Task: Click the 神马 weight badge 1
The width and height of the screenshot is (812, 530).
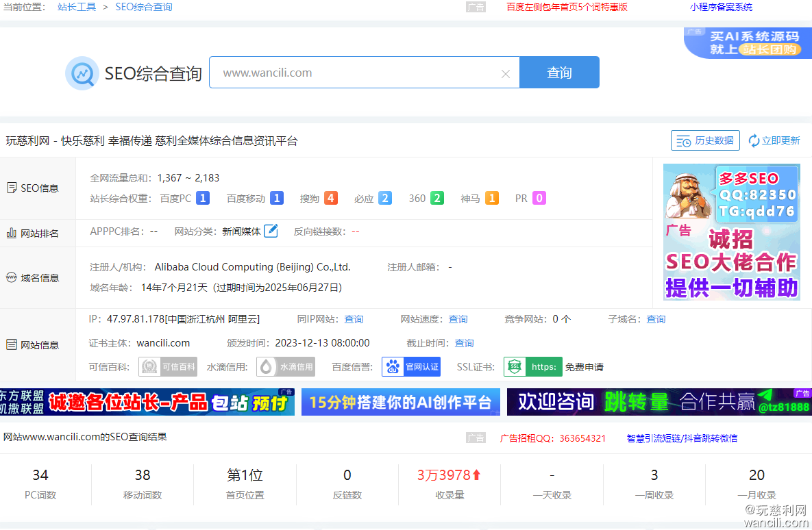Action: pos(492,198)
